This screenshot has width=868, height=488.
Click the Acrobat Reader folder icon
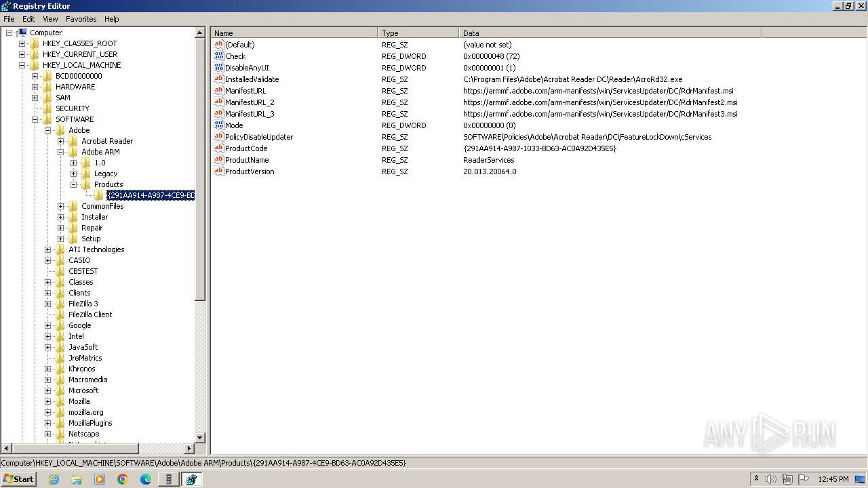[73, 141]
